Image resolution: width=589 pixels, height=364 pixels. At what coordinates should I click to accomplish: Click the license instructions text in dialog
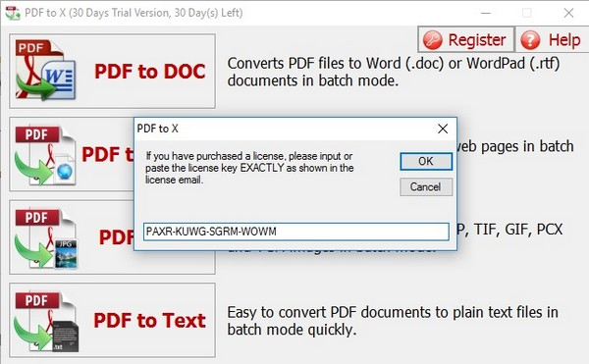249,168
